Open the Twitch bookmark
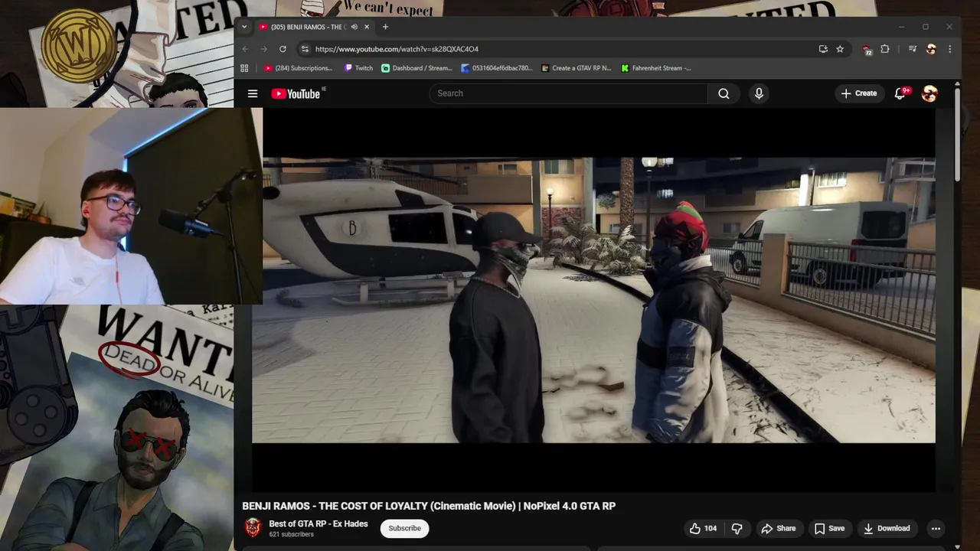The image size is (980, 551). [x=358, y=68]
